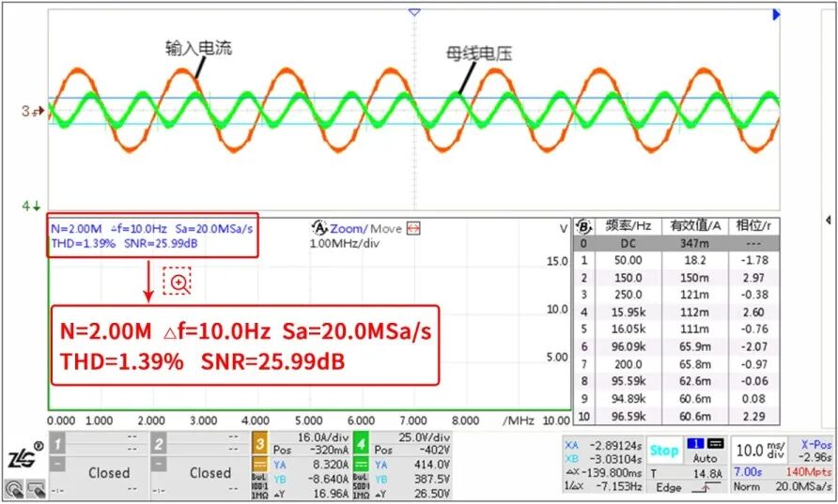Click the circled B icon in table header

tap(583, 226)
